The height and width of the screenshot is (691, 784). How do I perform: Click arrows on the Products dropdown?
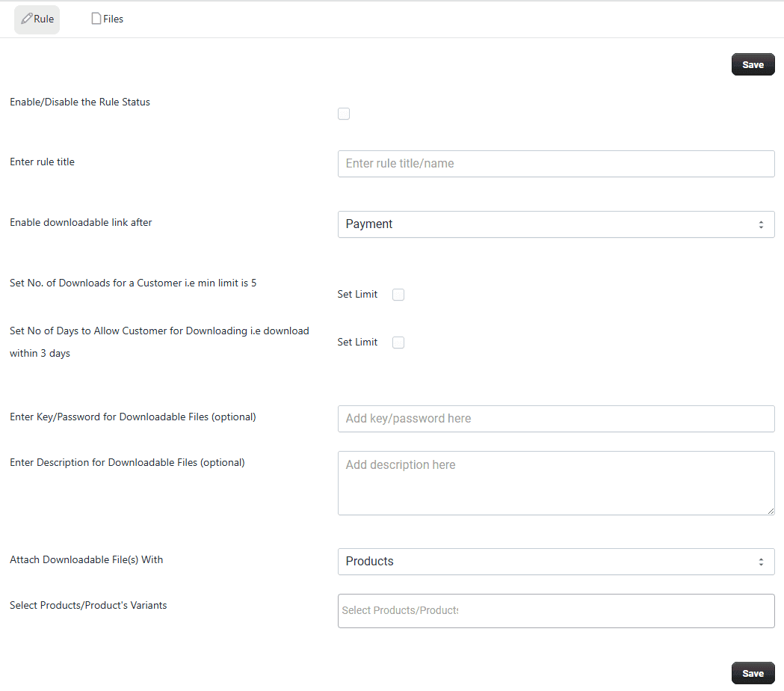tap(761, 562)
